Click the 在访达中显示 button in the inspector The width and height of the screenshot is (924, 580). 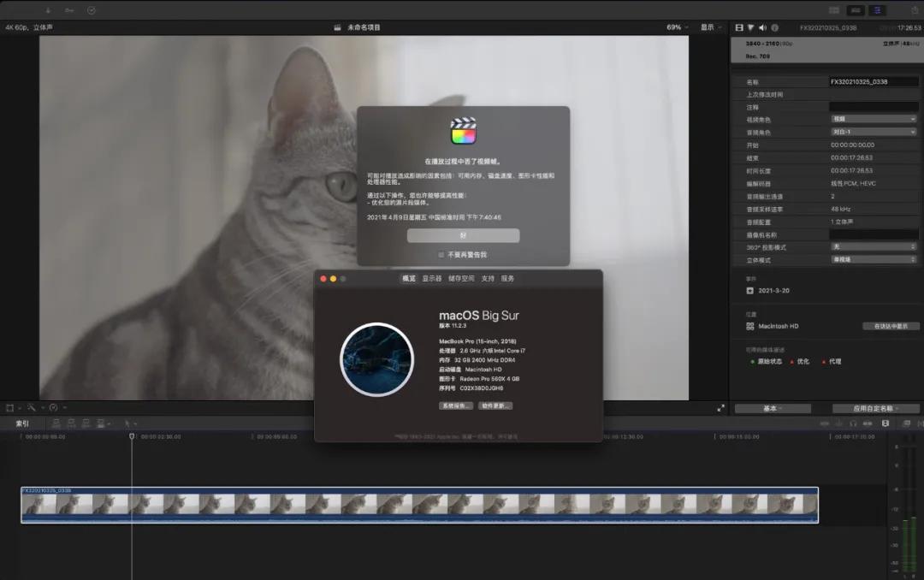pyautogui.click(x=891, y=326)
